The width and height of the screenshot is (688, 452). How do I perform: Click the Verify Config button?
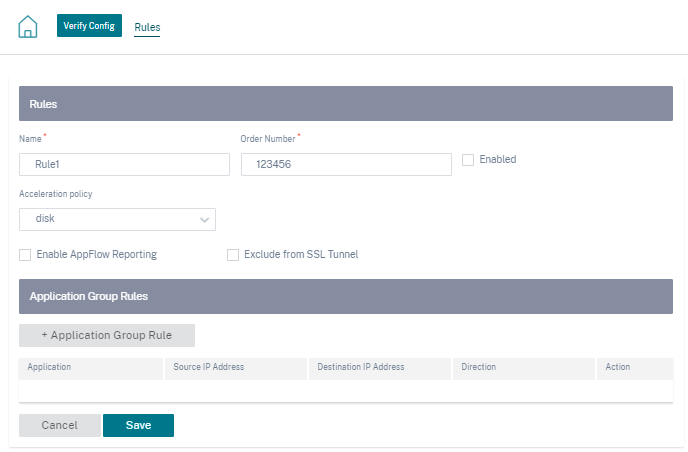pyautogui.click(x=89, y=25)
